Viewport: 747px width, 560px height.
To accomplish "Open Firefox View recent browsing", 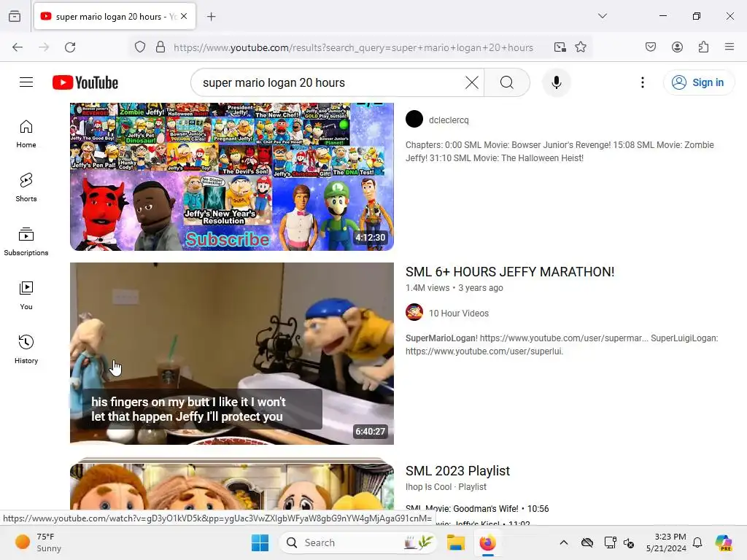I will (15, 17).
